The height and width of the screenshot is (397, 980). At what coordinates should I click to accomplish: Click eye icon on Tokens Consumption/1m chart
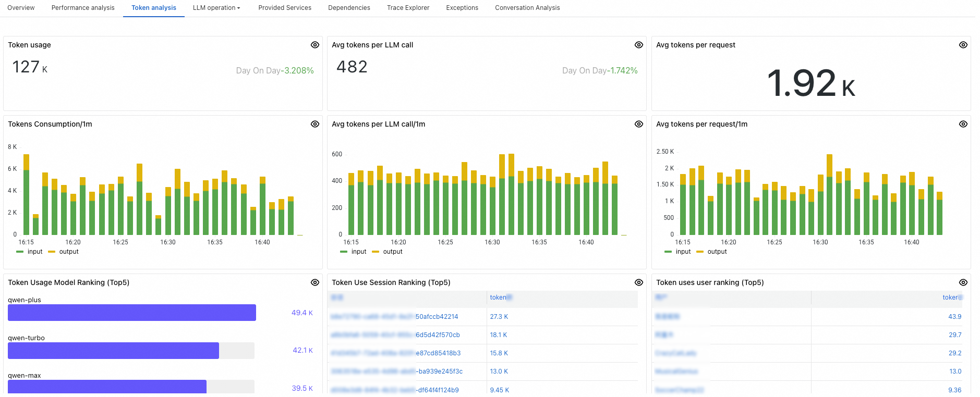pyautogui.click(x=315, y=124)
